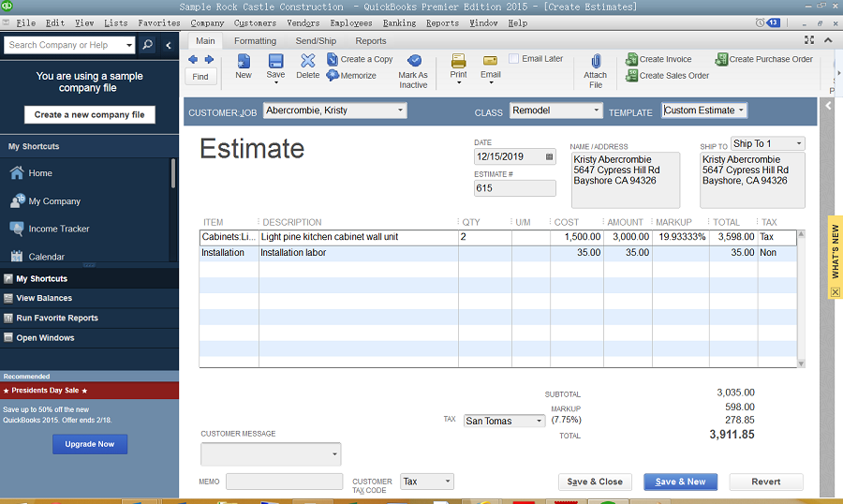
Task: Click Create Purchase Order icon
Action: tap(721, 59)
